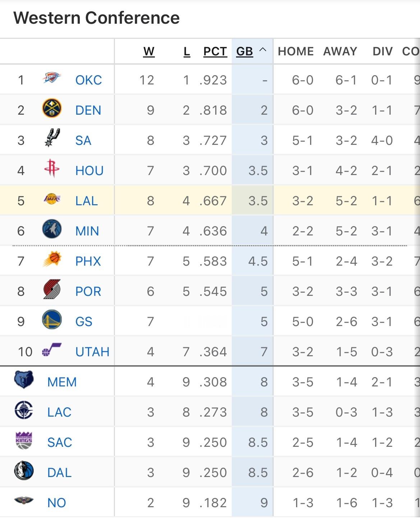Click the Houston Rockets logo
The width and height of the screenshot is (420, 518).
point(52,169)
